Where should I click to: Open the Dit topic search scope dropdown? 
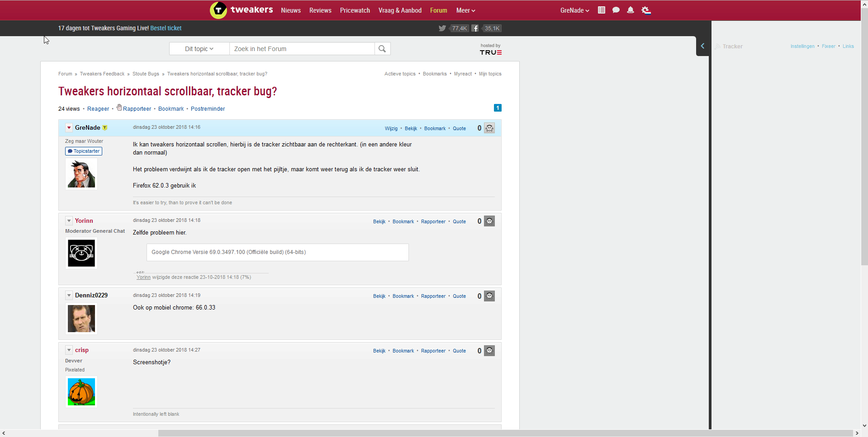tap(199, 49)
